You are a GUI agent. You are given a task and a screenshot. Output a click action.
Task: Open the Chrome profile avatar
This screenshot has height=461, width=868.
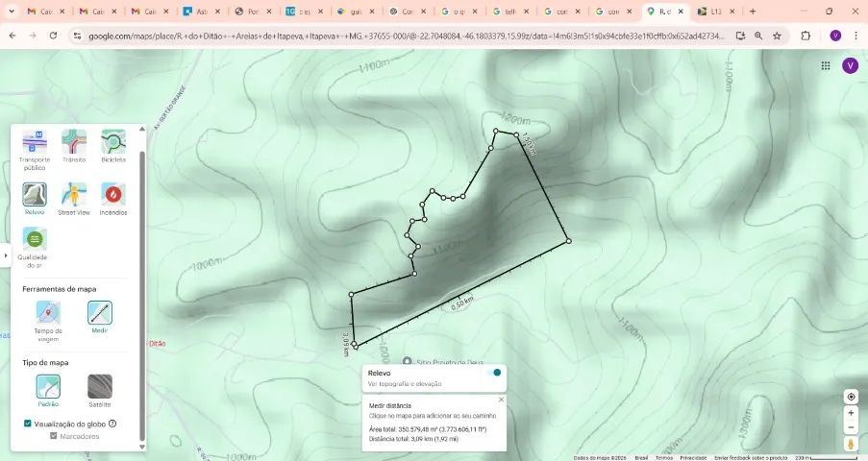click(835, 36)
